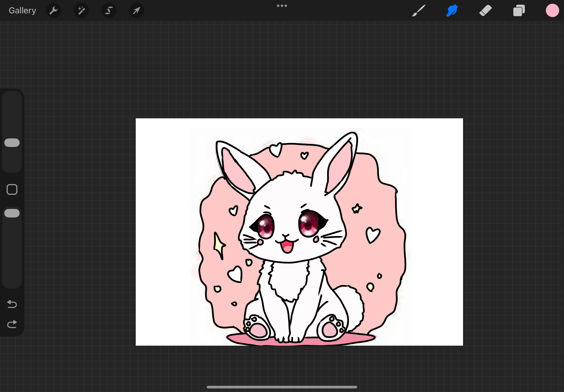This screenshot has width=564, height=392.
Task: Tap the undo arrow
Action: click(12, 304)
